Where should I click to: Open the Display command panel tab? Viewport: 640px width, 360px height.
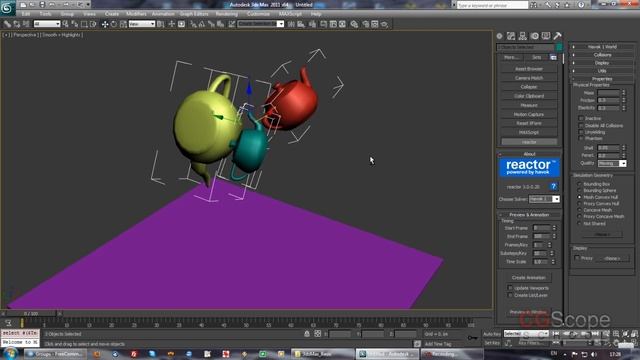point(546,36)
